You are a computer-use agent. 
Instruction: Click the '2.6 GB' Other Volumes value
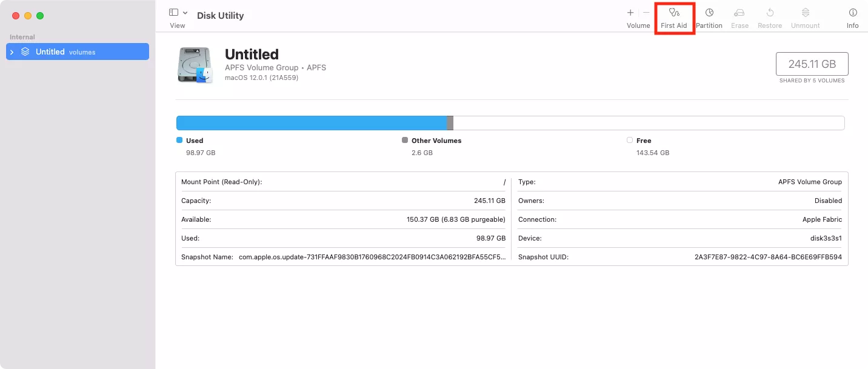pos(422,153)
